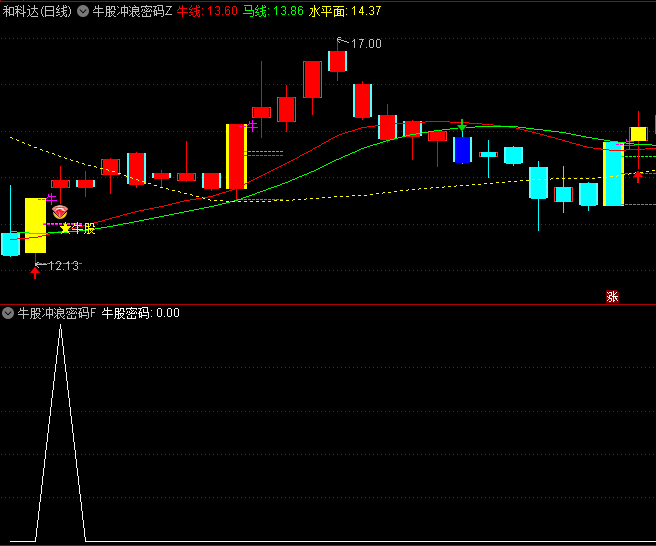Screen dimensions: 656x546
Task: Click the 和科达(日线) stock title
Action: click(x=37, y=11)
